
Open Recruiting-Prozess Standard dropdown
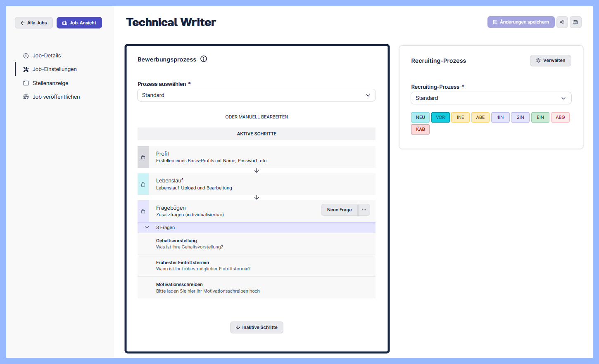(x=491, y=98)
